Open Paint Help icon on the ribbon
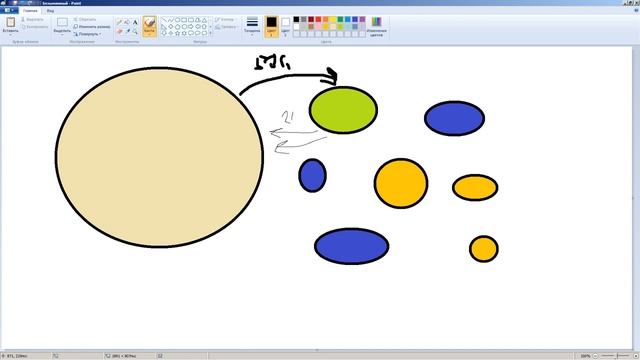 pyautogui.click(x=636, y=11)
